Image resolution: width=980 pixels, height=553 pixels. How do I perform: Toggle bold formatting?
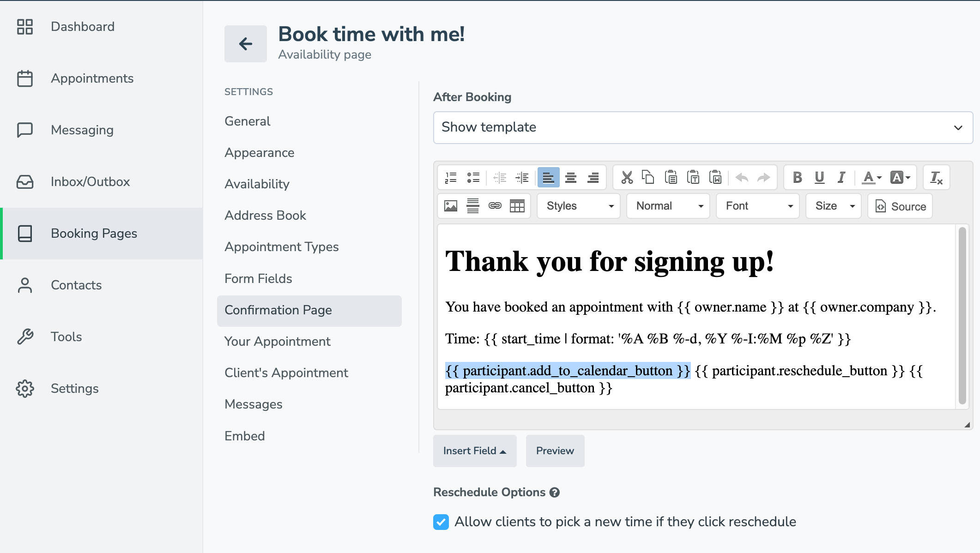pyautogui.click(x=797, y=177)
